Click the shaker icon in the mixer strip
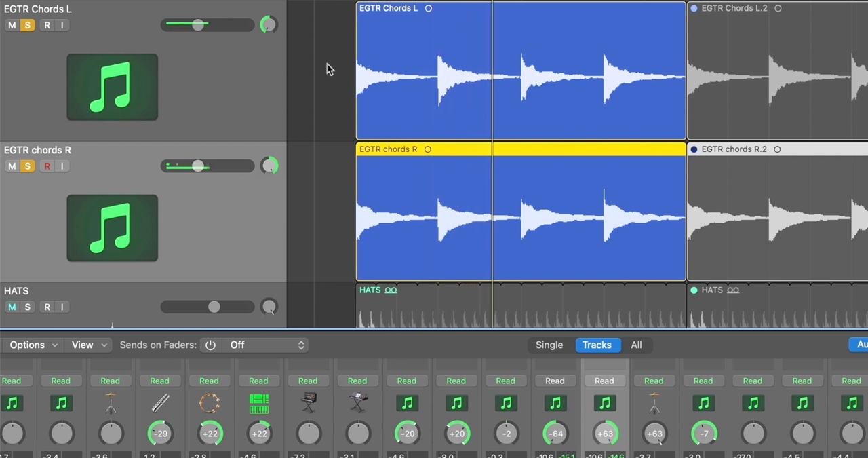Image resolution: width=868 pixels, height=458 pixels. tap(161, 402)
